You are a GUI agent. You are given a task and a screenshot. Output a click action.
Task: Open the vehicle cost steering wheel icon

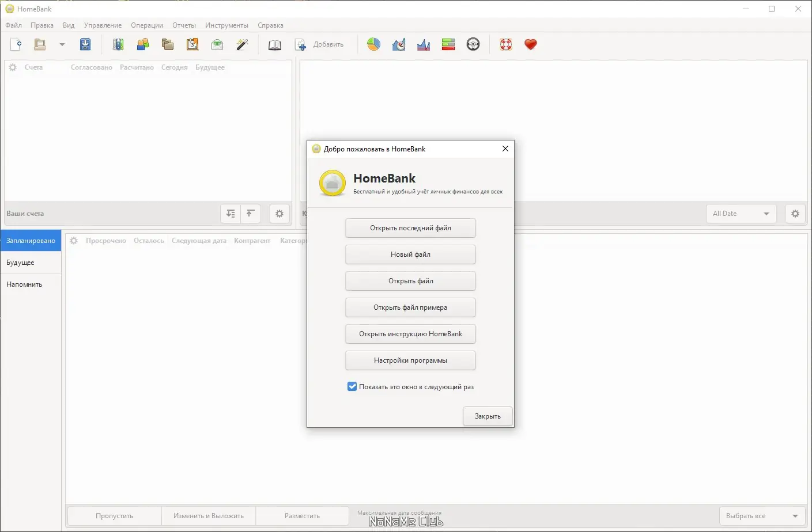tap(473, 44)
